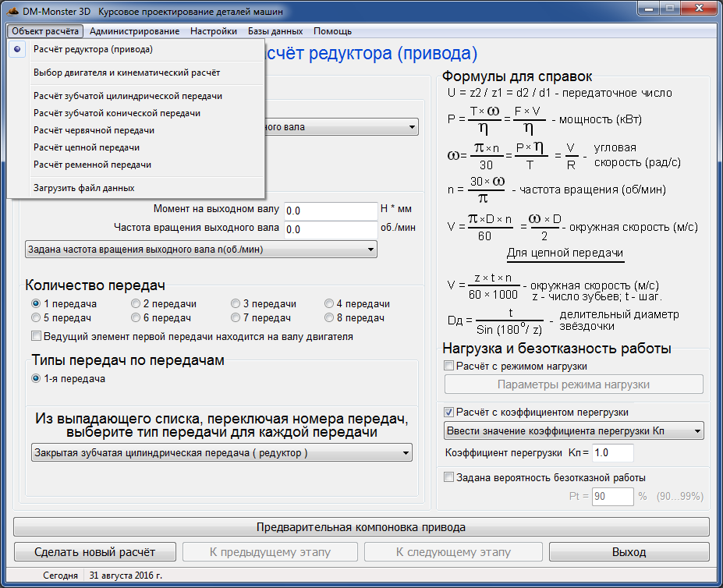This screenshot has height=588, width=723.
Task: Click Формулы для справок heading
Action: coord(517,76)
